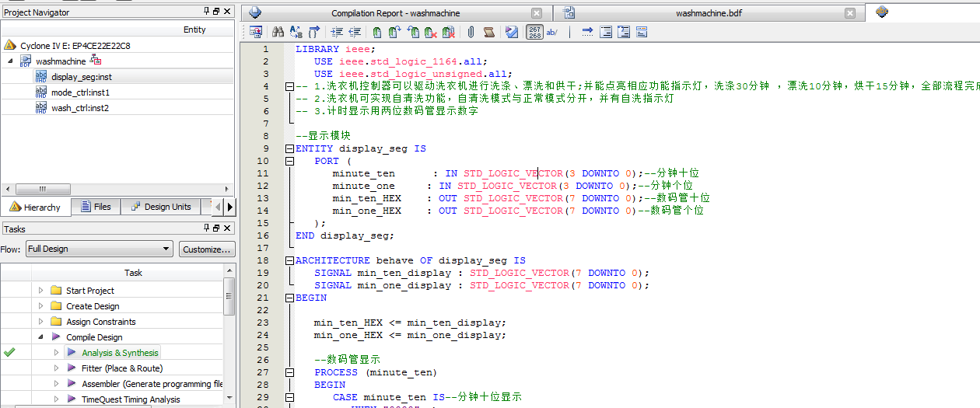This screenshot has width=980, height=408.
Task: Toggle line numbers display button
Action: pyautogui.click(x=535, y=32)
